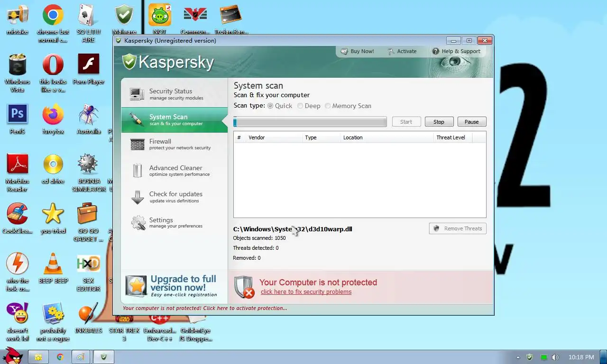Click the greyed-out Start button
Viewport: 607px width, 364px height.
pyautogui.click(x=406, y=122)
